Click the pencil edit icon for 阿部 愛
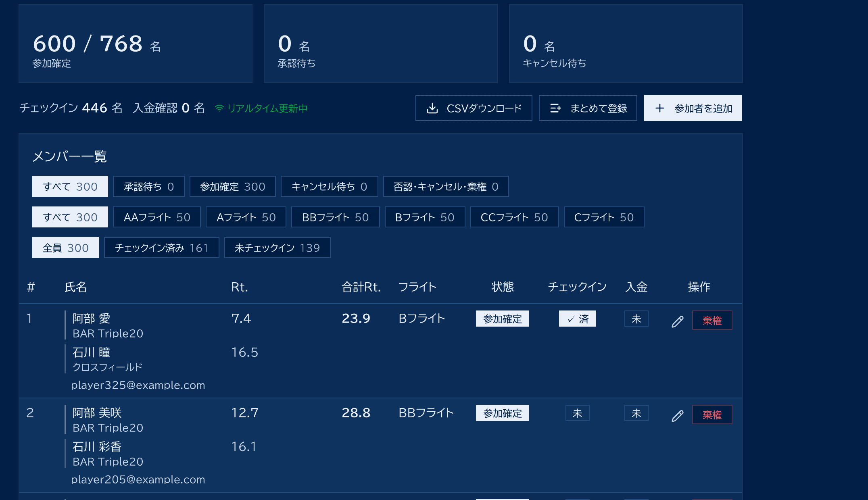This screenshot has height=500, width=868. [x=678, y=321]
